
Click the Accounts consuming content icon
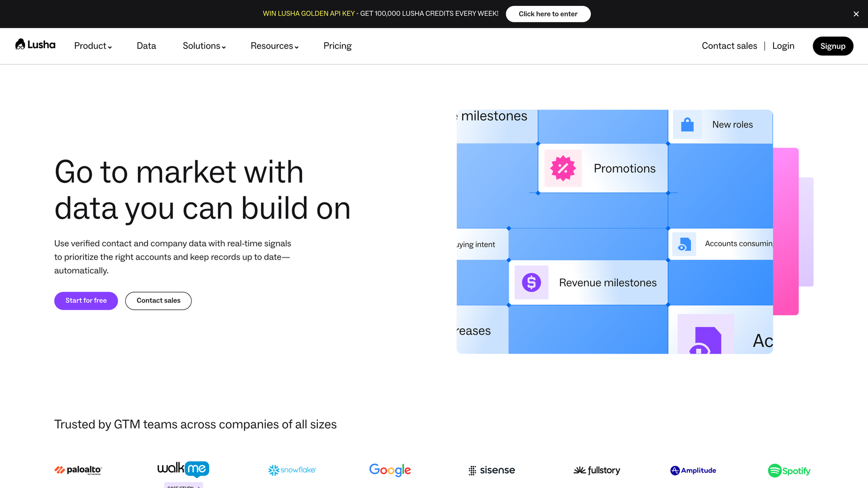point(684,244)
